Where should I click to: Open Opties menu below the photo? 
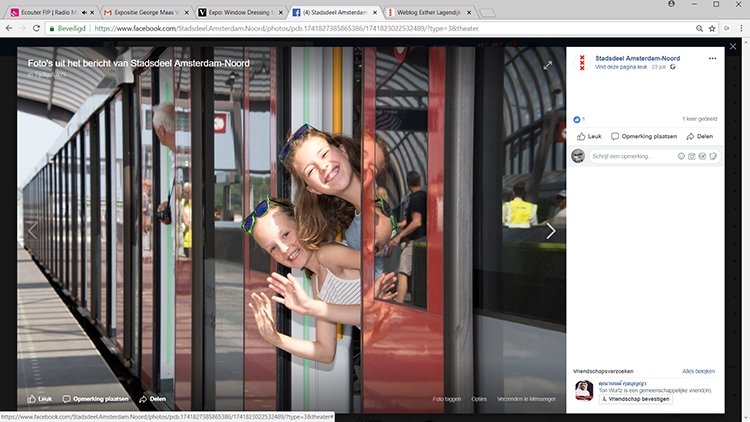[x=479, y=399]
